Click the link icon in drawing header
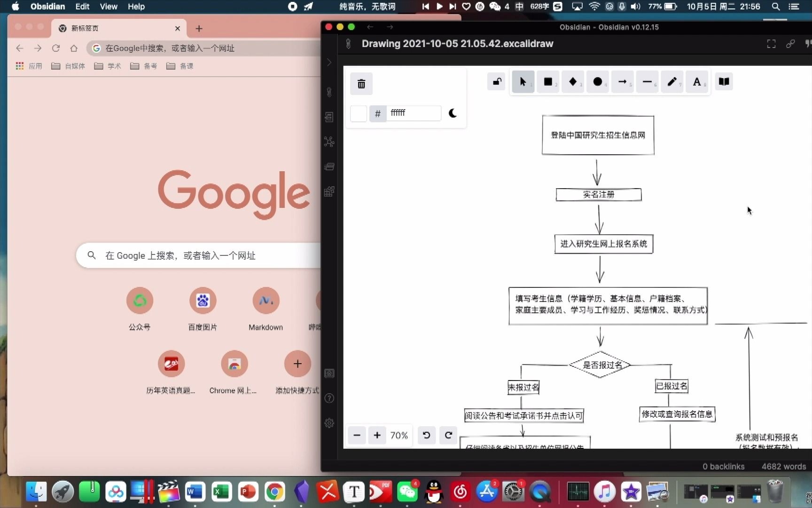The width and height of the screenshot is (812, 508). coord(790,44)
